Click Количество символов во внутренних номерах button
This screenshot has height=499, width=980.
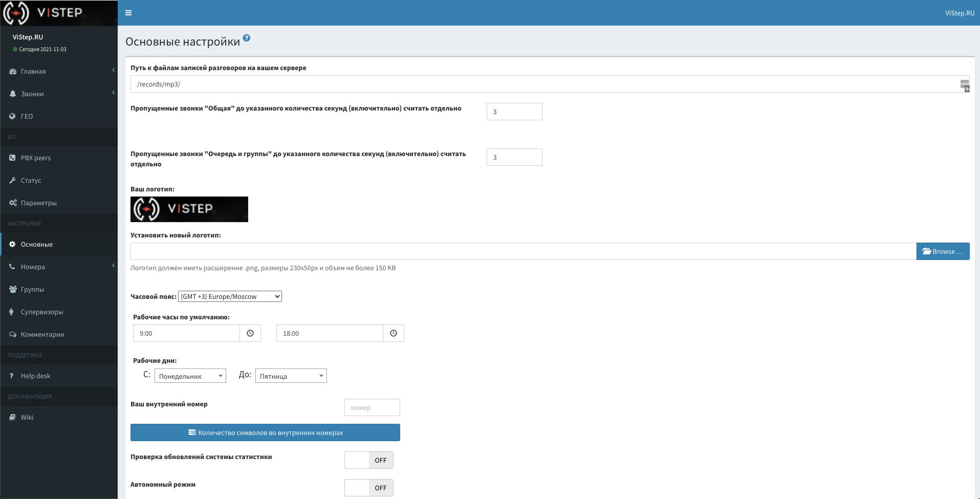(x=265, y=432)
